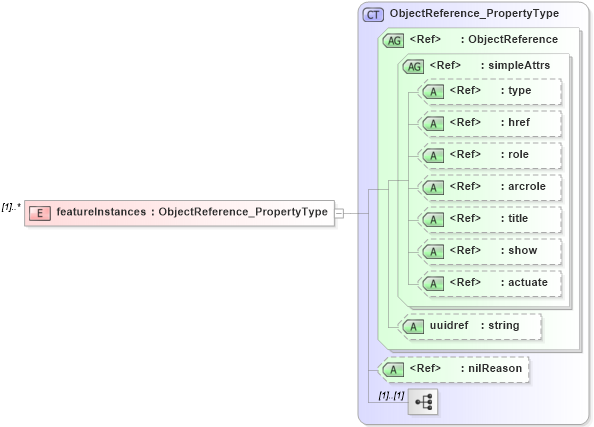This screenshot has height=427, width=594.
Task: Select the ': simpleAttrs' attribute group label
Action: tap(515, 65)
